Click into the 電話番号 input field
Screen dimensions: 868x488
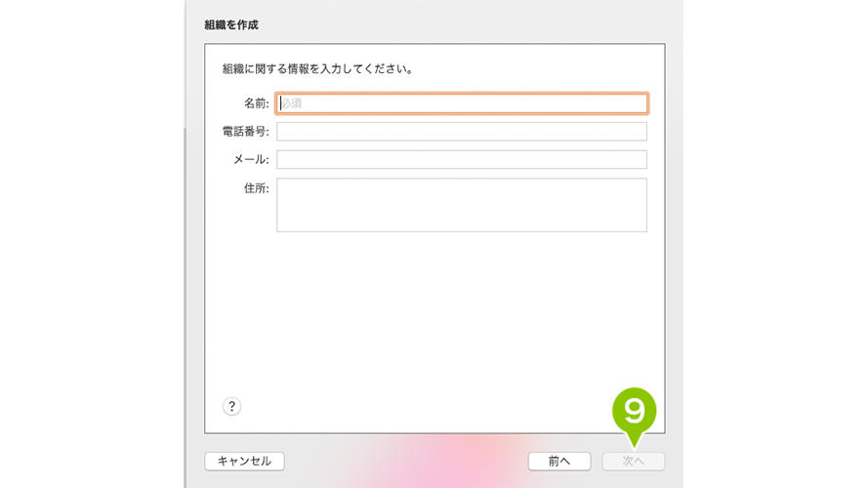click(x=462, y=132)
